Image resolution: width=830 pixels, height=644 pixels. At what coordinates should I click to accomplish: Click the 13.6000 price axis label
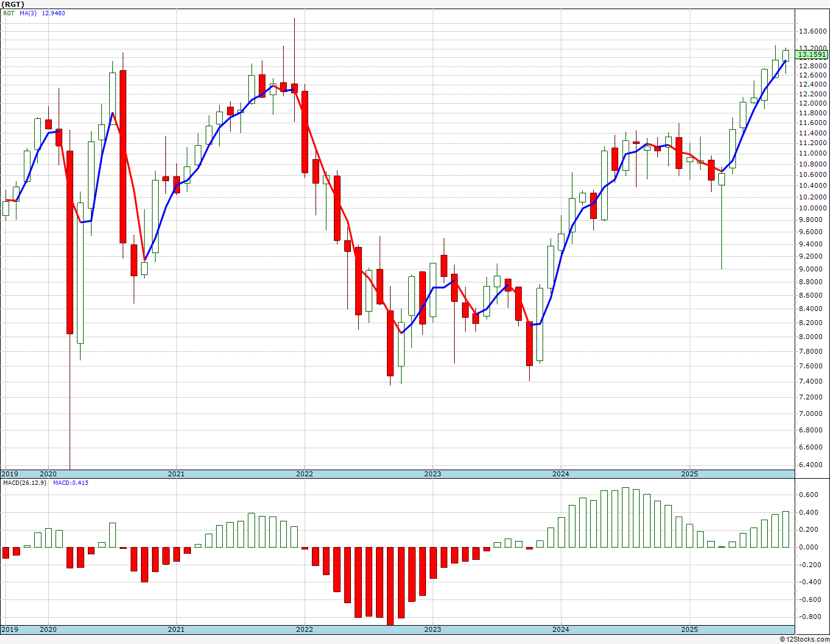pos(813,31)
